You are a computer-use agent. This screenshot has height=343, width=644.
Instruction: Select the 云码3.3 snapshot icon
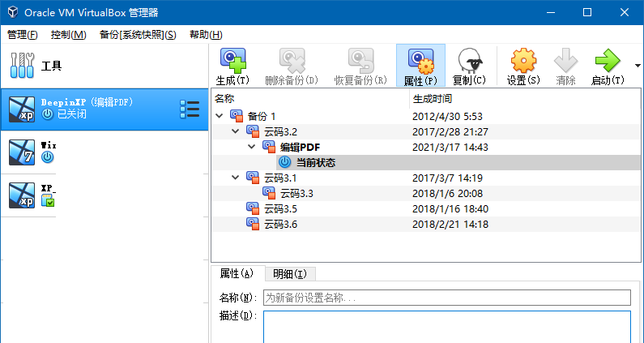tap(269, 193)
